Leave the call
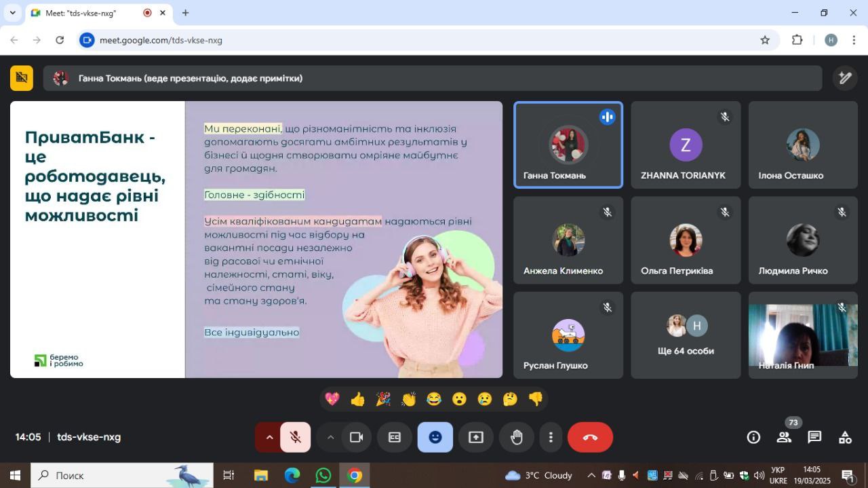 (590, 437)
